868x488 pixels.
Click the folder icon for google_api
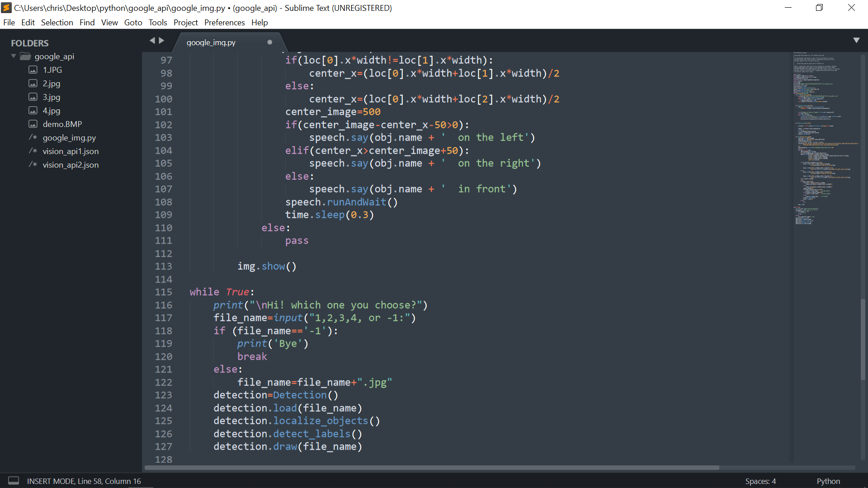[x=25, y=56]
